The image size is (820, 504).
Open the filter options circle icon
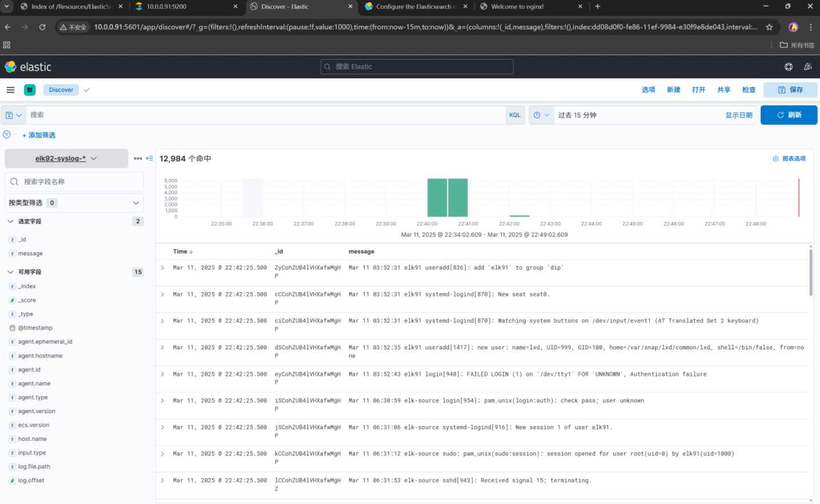pos(7,135)
